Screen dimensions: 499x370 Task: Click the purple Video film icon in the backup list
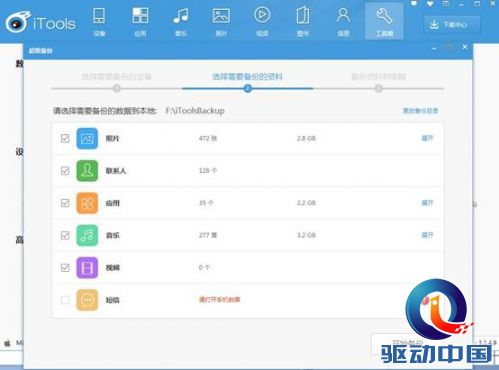(87, 268)
